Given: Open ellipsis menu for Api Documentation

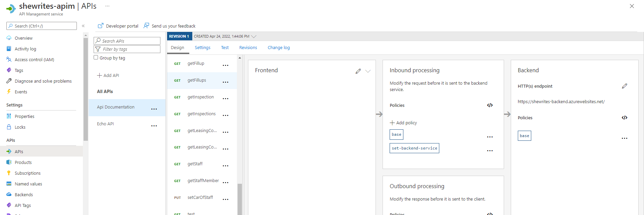Looking at the screenshot, I should click(x=154, y=109).
